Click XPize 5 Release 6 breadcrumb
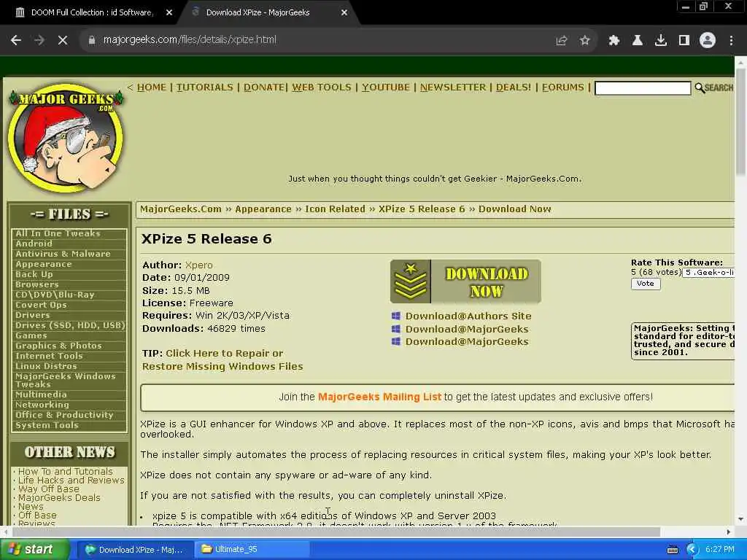Screen dimensions: 747x560 point(422,209)
